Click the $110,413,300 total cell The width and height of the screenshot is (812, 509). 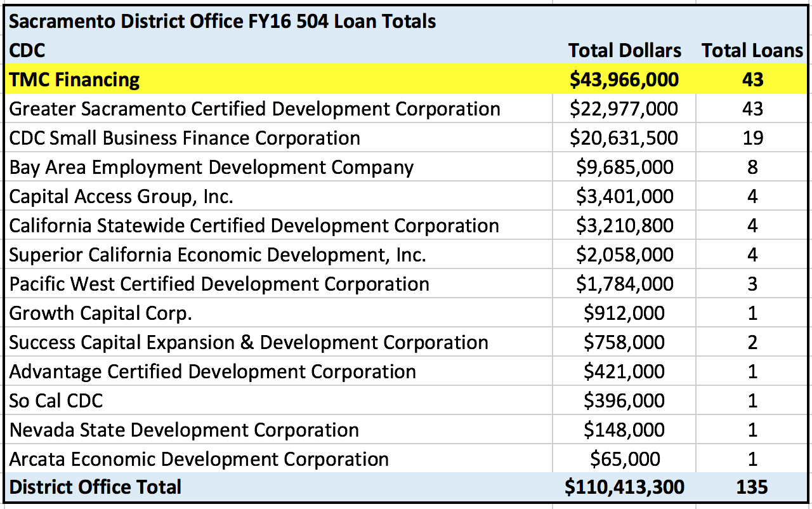click(624, 487)
